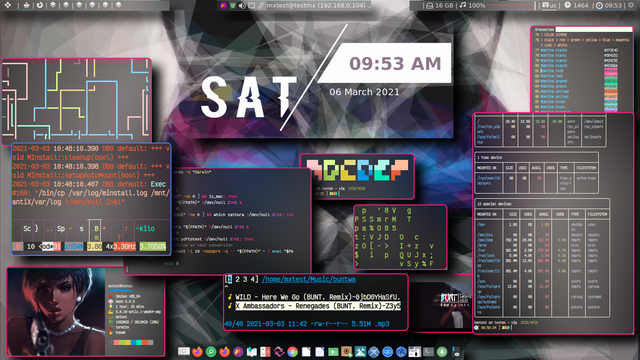This screenshot has height=360, width=640.
Task: Launch the blue writer document icon in dock
Action: pos(320,352)
